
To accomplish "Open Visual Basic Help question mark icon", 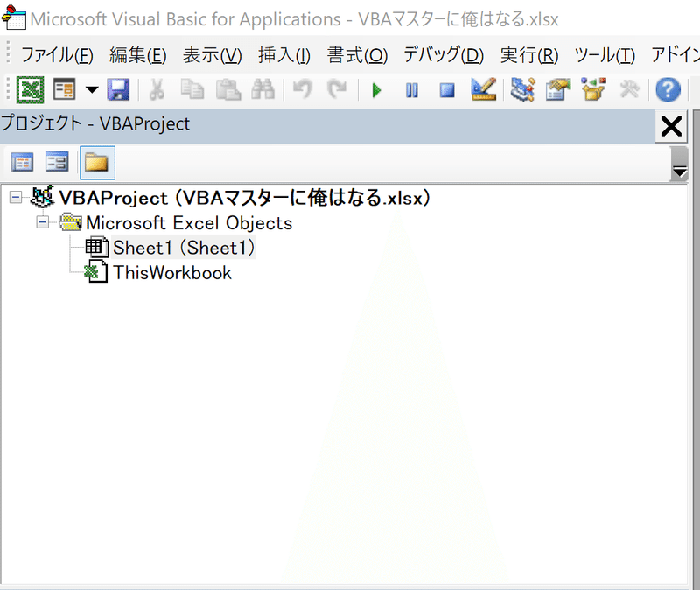I will 668,90.
